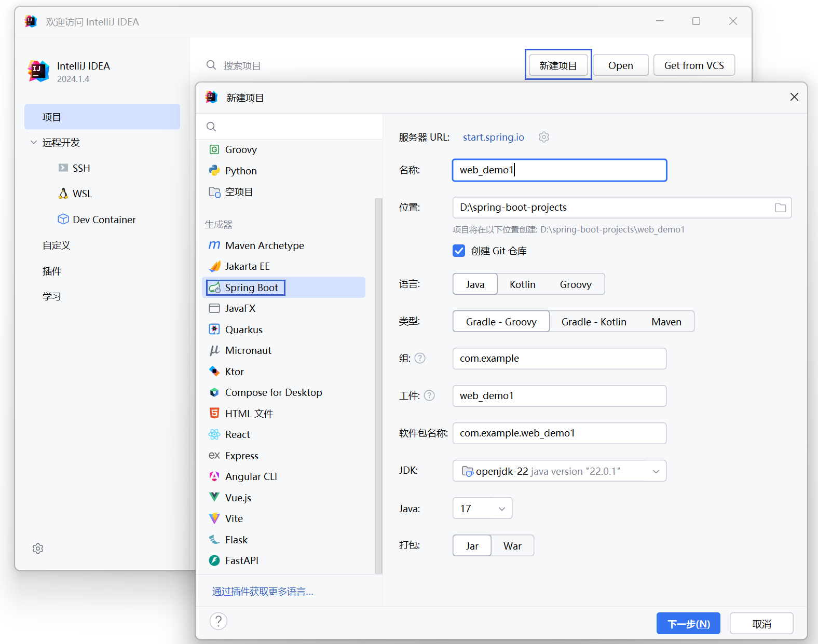Viewport: 818px width, 644px height.
Task: Click help icon next to 工件 label
Action: [429, 395]
